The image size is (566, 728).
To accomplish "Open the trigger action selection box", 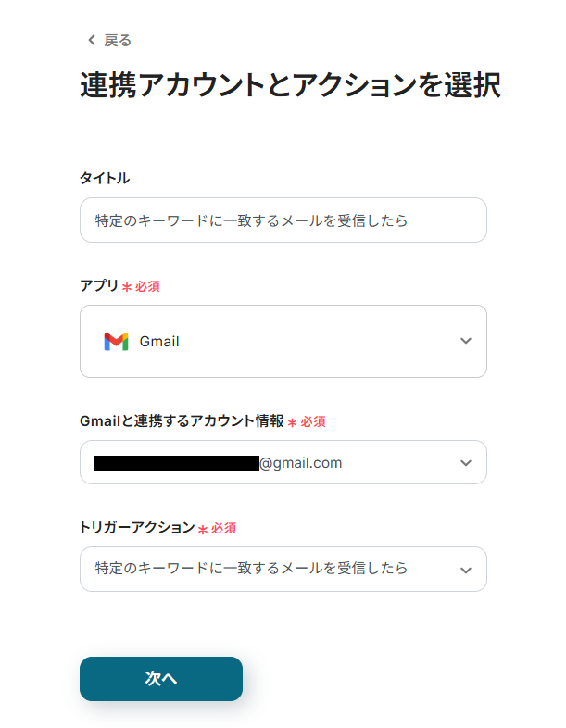I will click(283, 570).
